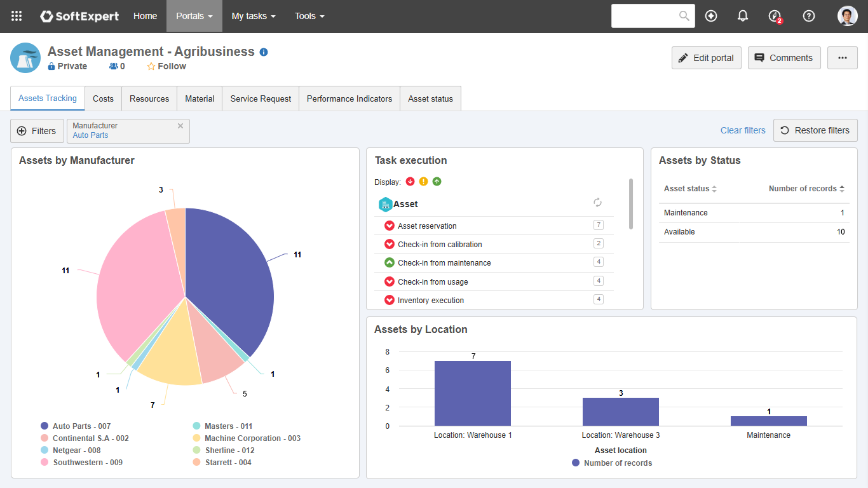This screenshot has width=868, height=488.
Task: Open the Check-in from maintenance count badge
Action: tap(598, 262)
